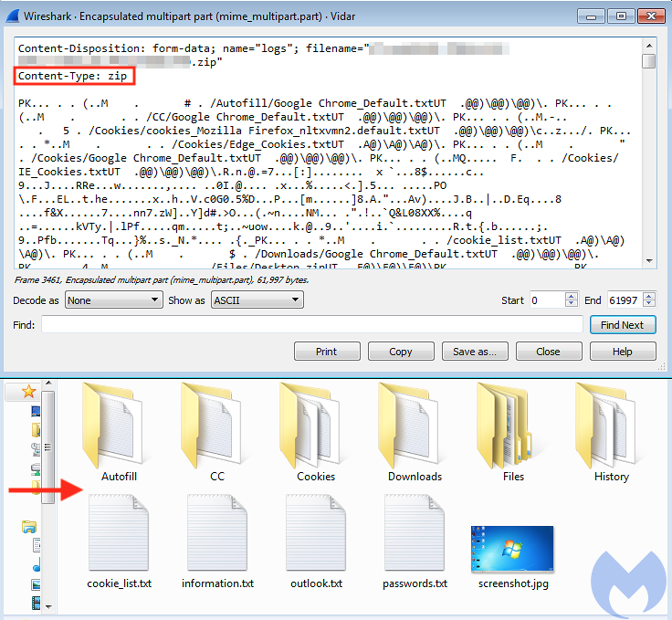Click the Save as... button
Screen dimensions: 672x620
point(475,352)
